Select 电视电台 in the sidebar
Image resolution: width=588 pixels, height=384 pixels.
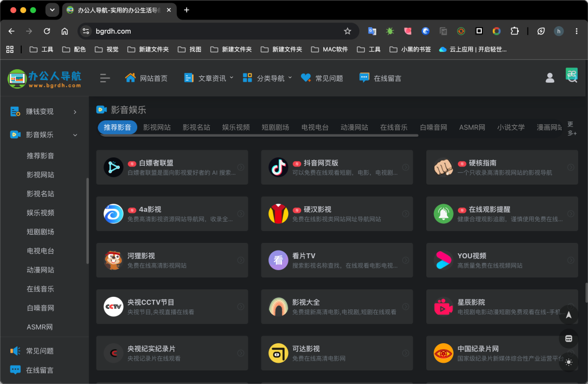pyautogui.click(x=40, y=251)
